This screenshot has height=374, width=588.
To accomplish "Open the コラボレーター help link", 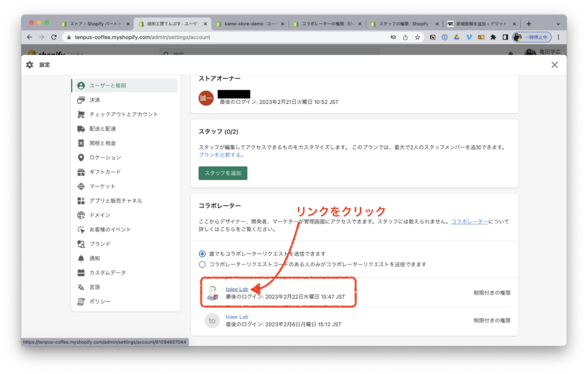I will [x=470, y=222].
